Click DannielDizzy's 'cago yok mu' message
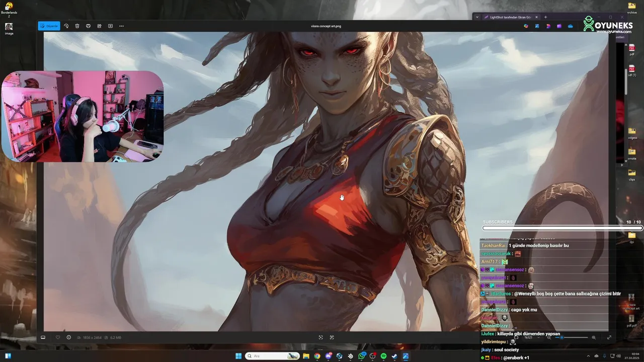Viewport: 644px width, 362px height. 509,310
